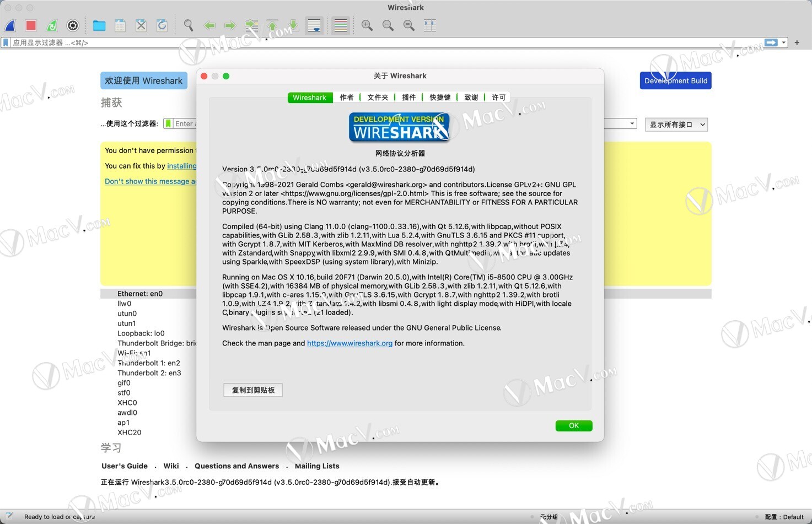Image resolution: width=812 pixels, height=524 pixels.
Task: Jump to the first packet icon
Action: [272, 25]
